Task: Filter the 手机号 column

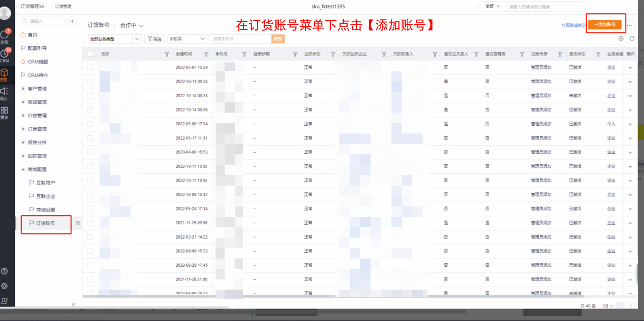Action: (x=244, y=54)
